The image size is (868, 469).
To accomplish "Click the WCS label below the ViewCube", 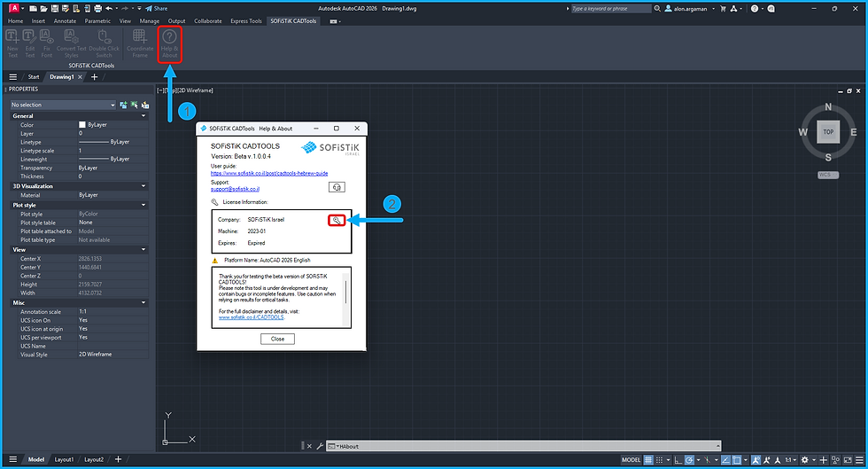I will click(828, 175).
